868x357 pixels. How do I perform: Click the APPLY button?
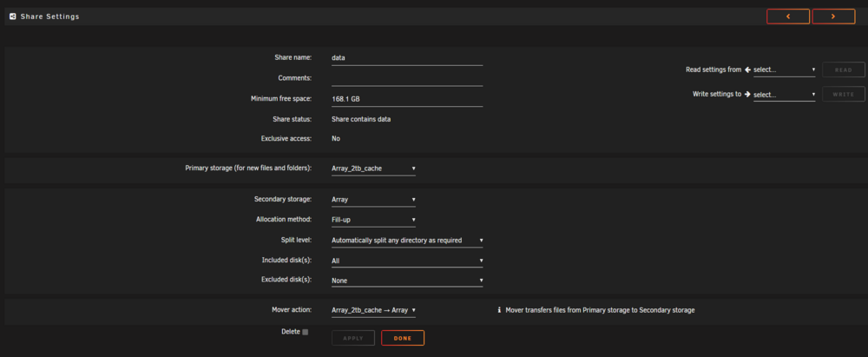(x=353, y=338)
